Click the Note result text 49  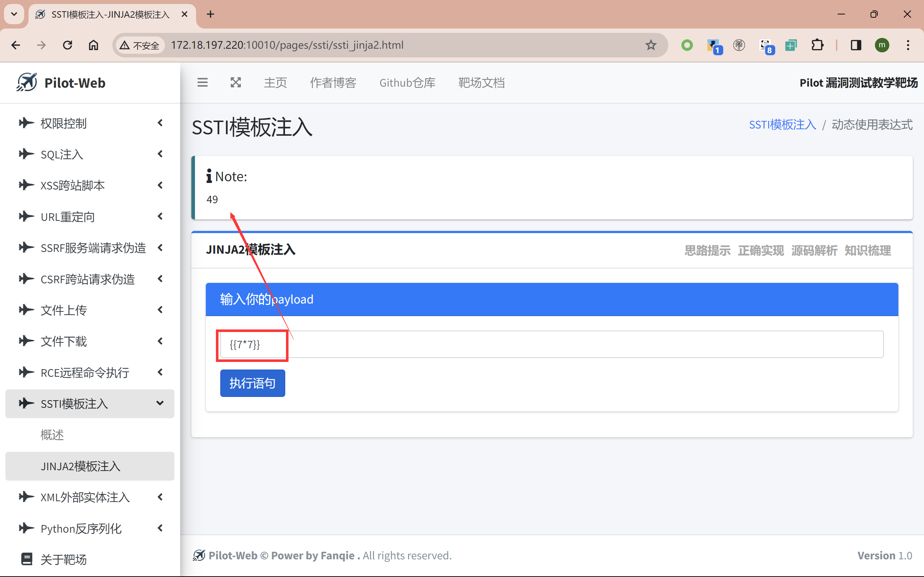(x=212, y=199)
